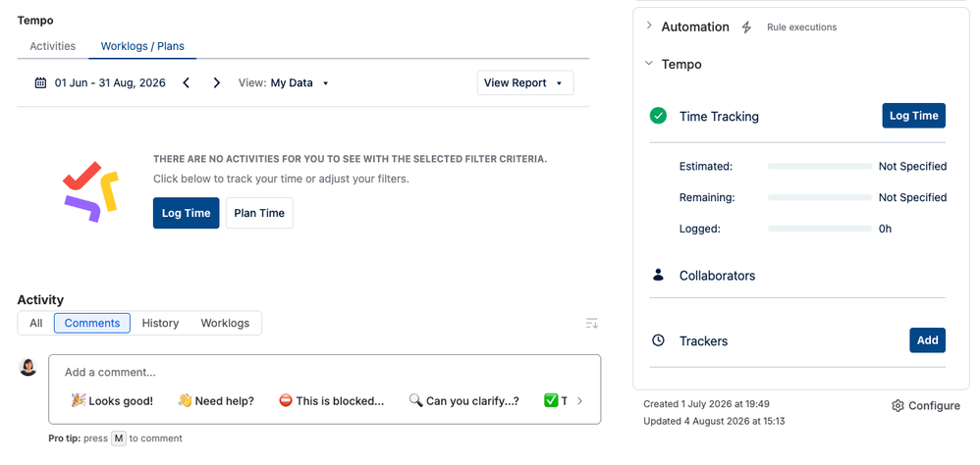The image size is (980, 465).
Task: Click the Logged progress bar
Action: (819, 230)
